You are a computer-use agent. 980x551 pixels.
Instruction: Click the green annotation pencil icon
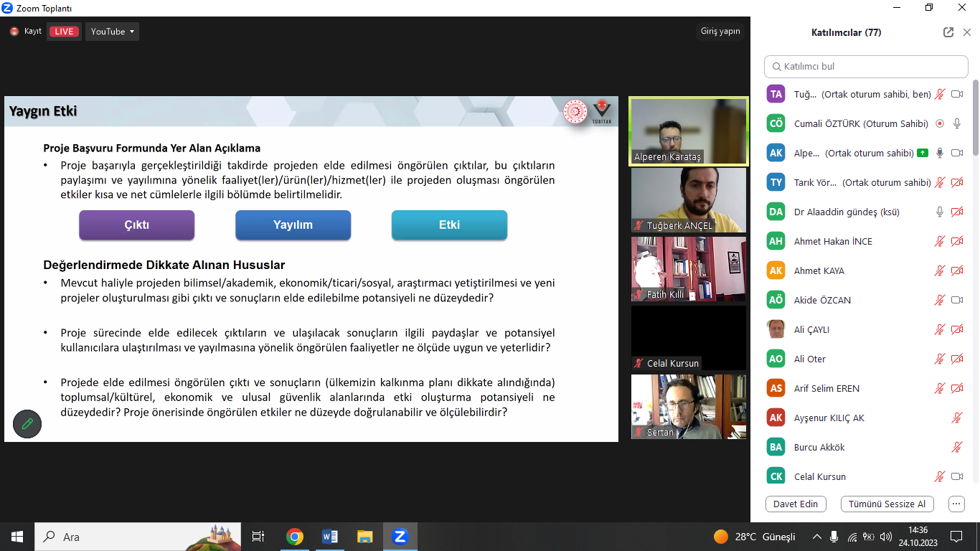27,424
